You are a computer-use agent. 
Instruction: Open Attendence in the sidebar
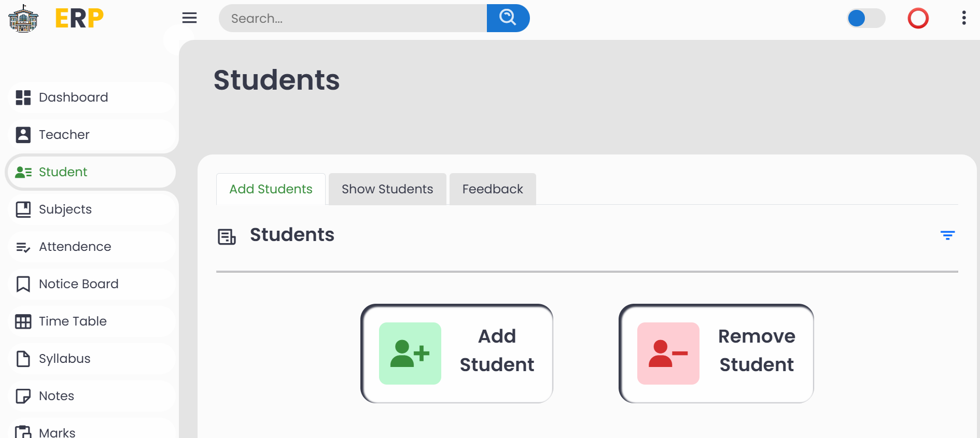coord(75,247)
